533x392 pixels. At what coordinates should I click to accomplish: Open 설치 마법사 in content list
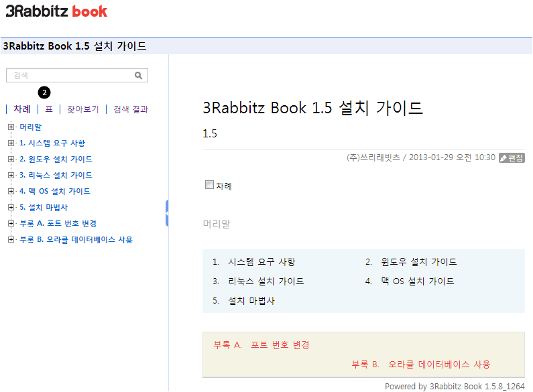(251, 301)
